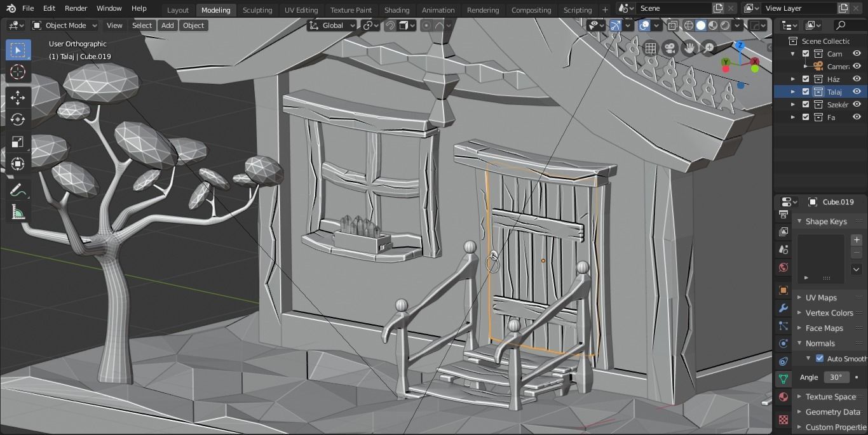Switch to solid shading mode
868x435 pixels.
[x=701, y=25]
